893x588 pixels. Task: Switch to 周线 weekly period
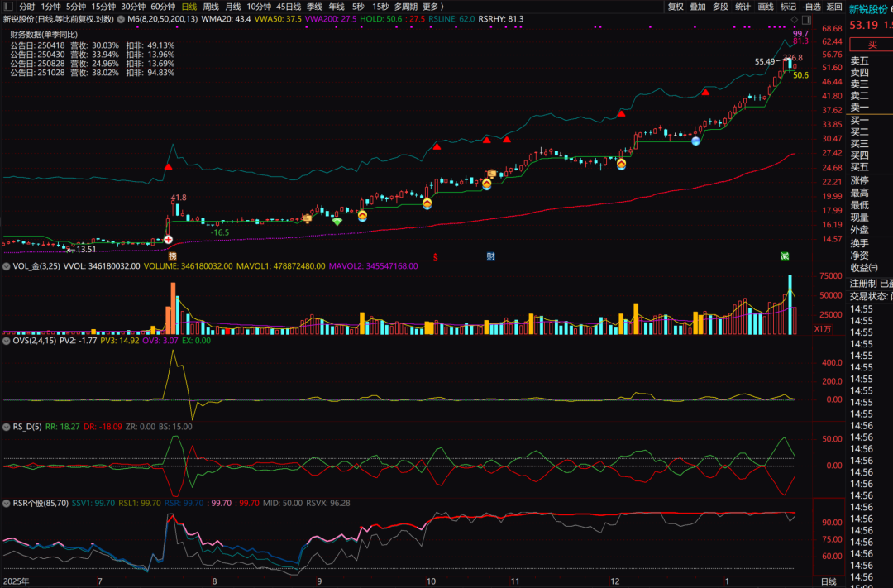tap(211, 7)
